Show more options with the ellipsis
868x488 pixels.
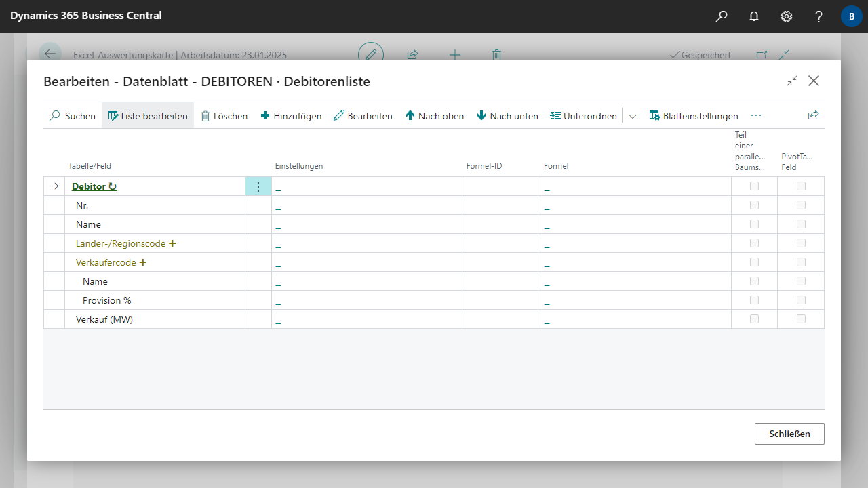(757, 116)
